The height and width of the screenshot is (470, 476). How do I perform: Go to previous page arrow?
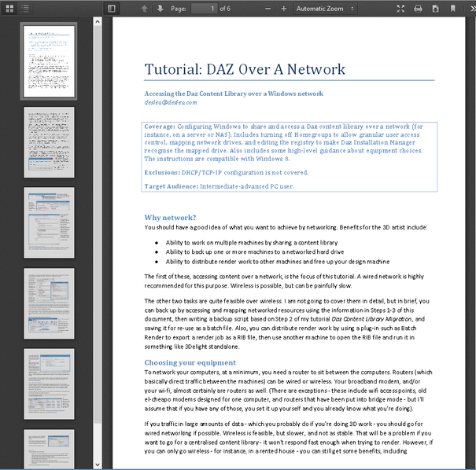tap(145, 9)
